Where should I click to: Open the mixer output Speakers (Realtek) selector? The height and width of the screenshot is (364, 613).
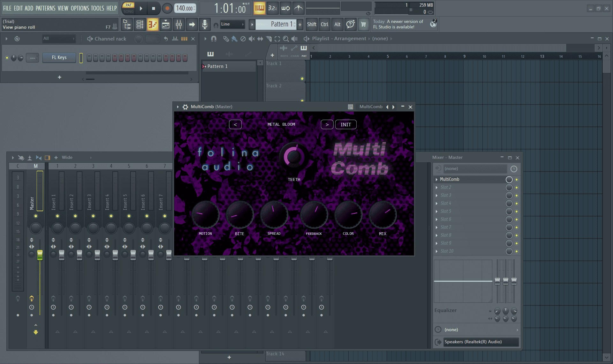(x=481, y=342)
